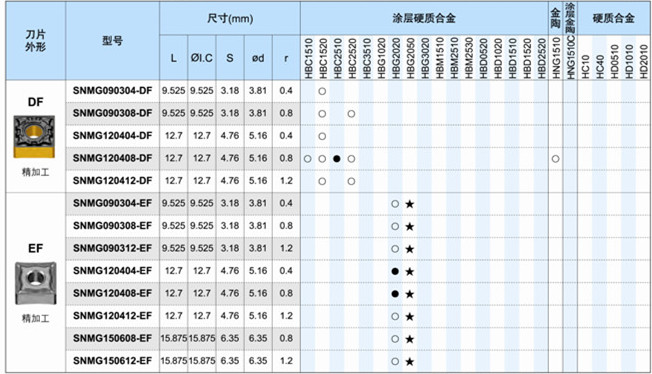This screenshot has width=652, height=374.
Task: Click the star in SNMG150612-EF row
Action: tap(410, 362)
